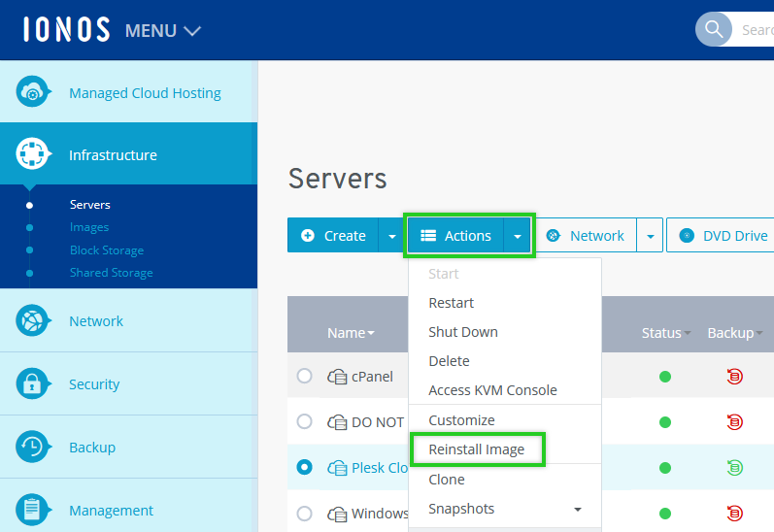Open the Block Storage sidebar link
This screenshot has height=532, width=774.
pyautogui.click(x=106, y=250)
